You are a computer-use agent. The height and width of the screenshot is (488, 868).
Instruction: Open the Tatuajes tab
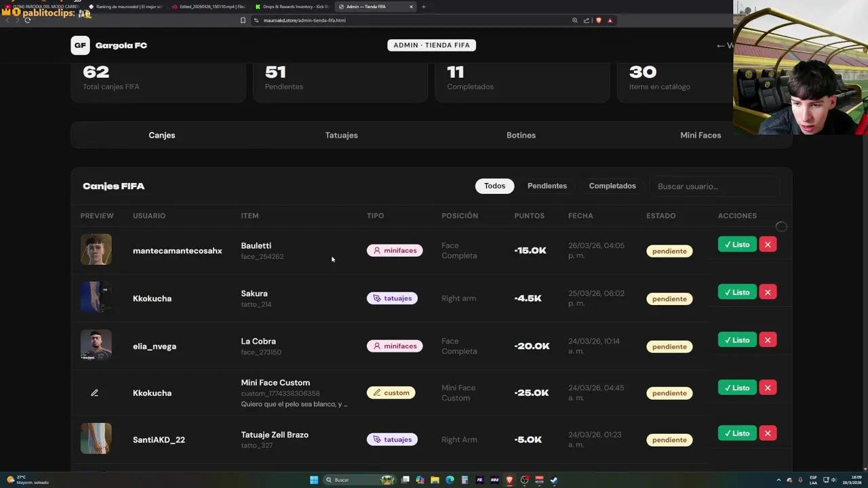tap(341, 135)
